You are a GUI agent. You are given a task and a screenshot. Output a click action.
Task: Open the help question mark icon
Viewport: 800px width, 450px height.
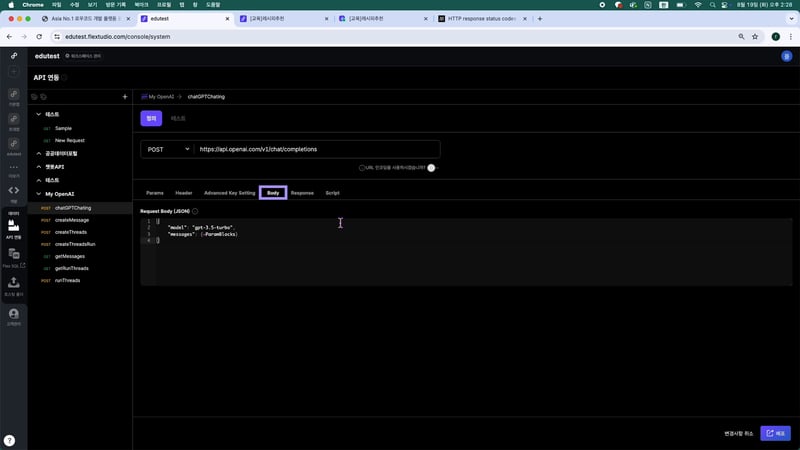click(x=9, y=440)
